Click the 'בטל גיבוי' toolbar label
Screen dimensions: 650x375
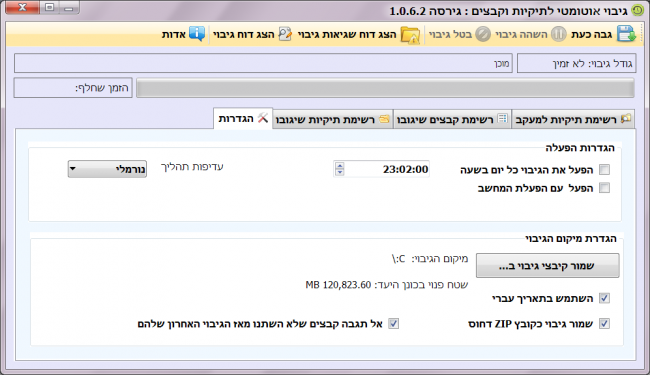coord(450,34)
